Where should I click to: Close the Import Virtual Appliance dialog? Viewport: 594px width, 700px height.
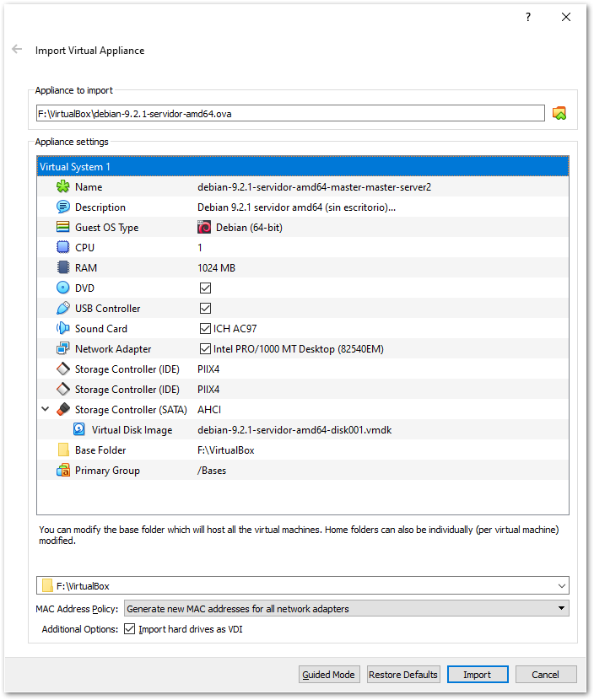[x=566, y=17]
